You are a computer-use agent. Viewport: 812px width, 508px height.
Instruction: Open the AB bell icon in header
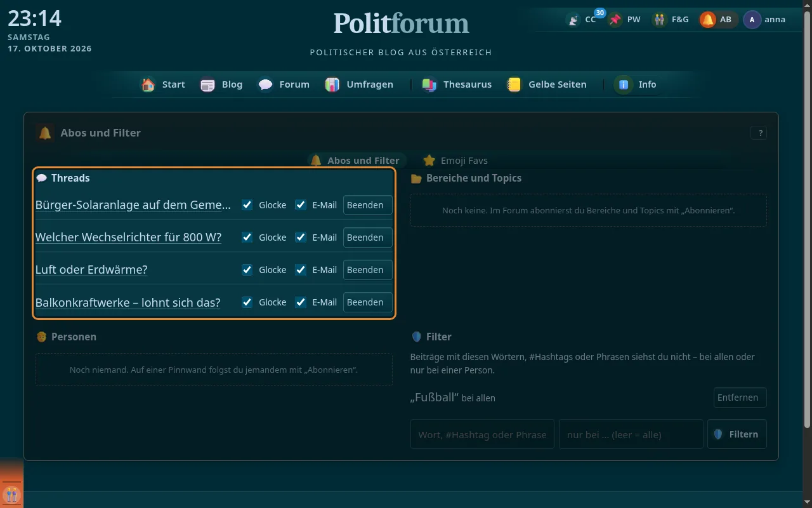[x=707, y=20]
